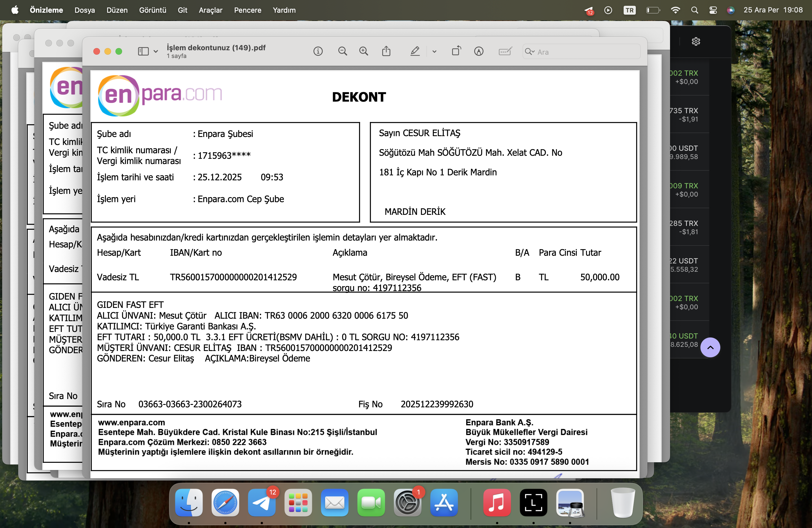Open Siri from the menu bar
This screenshot has width=812, height=528.
pyautogui.click(x=731, y=10)
